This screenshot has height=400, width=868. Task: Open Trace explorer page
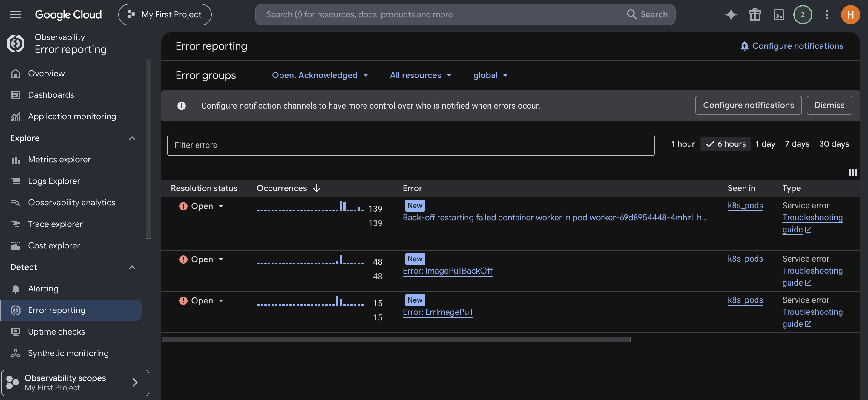(55, 224)
